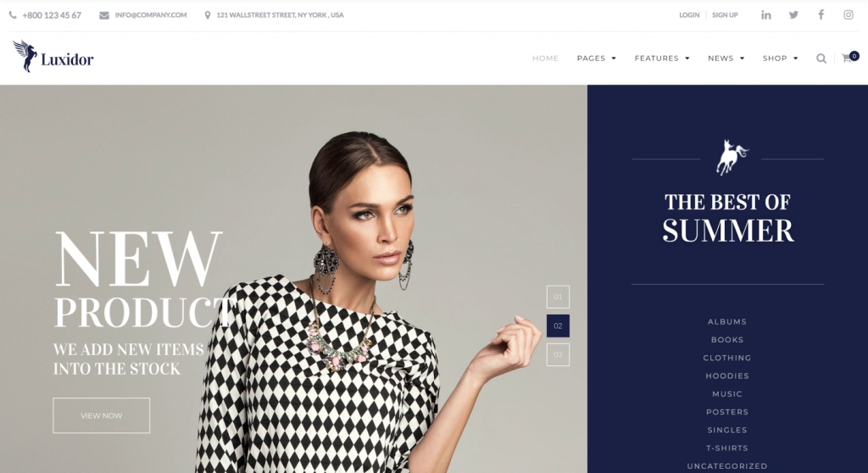Open the Login link

[689, 15]
